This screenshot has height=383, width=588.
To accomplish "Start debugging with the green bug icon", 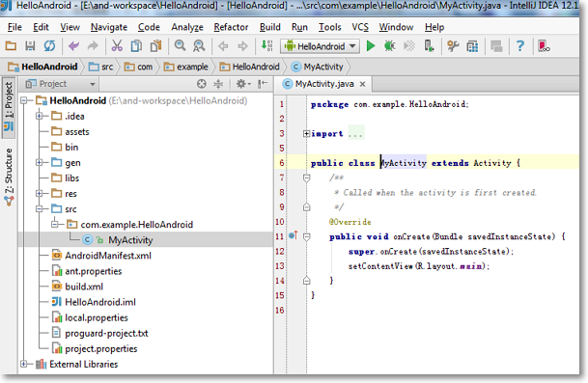I will [390, 46].
